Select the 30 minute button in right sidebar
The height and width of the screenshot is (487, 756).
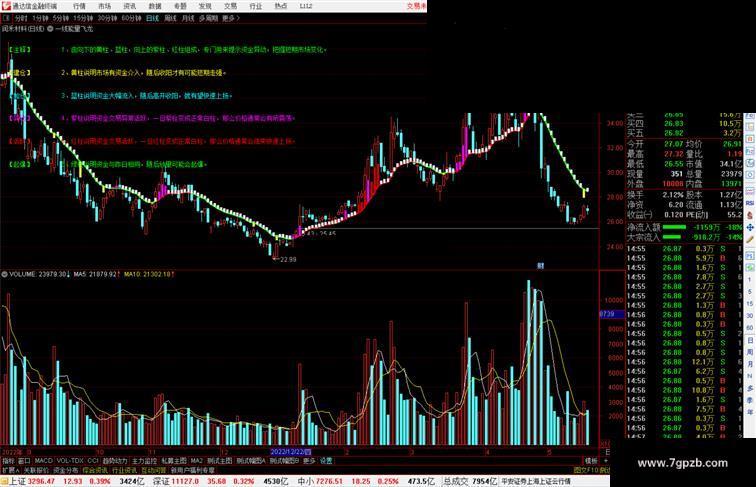[750, 316]
